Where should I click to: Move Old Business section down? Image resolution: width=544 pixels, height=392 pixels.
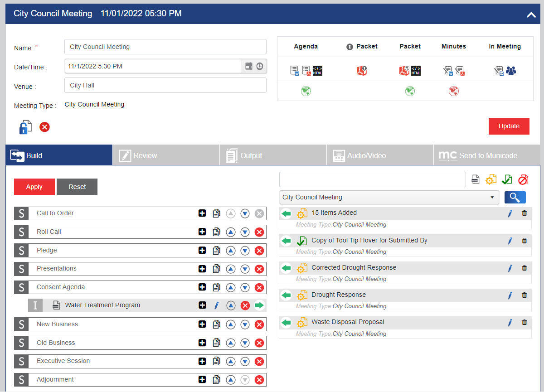245,343
